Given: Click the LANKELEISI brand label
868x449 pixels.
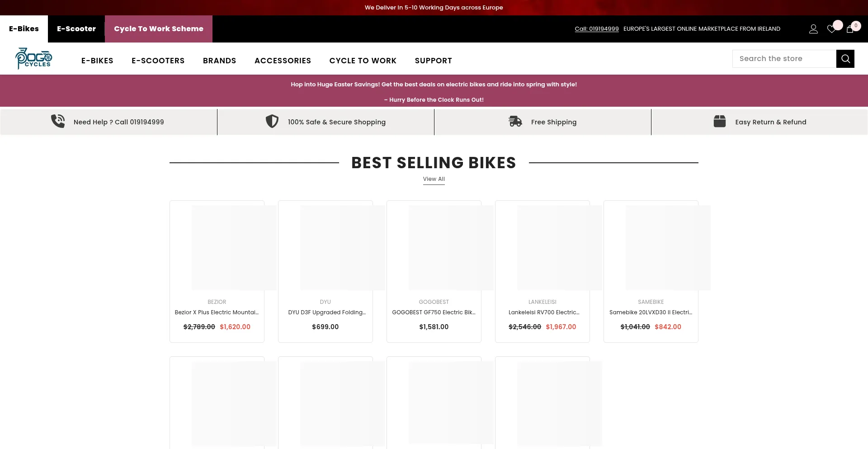Looking at the screenshot, I should [x=542, y=302].
